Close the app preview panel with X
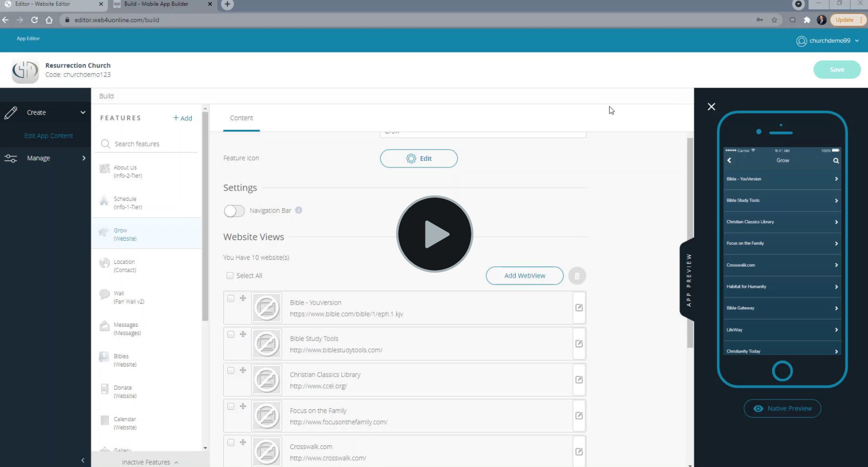The width and height of the screenshot is (868, 467). 711,107
